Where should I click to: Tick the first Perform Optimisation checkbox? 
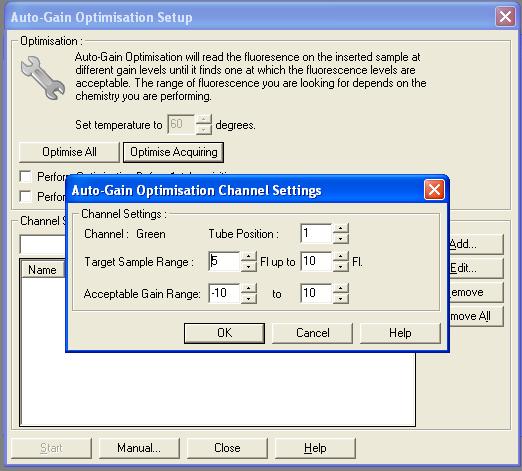[26, 176]
